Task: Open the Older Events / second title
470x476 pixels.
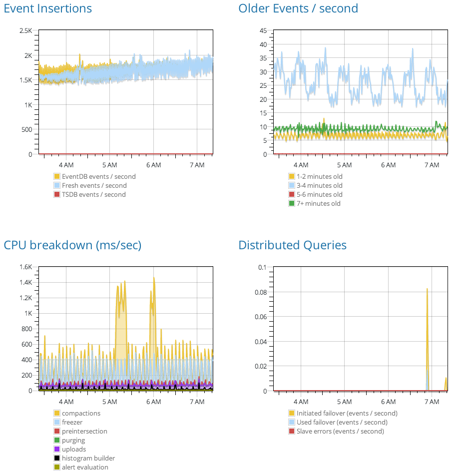Action: pyautogui.click(x=298, y=8)
